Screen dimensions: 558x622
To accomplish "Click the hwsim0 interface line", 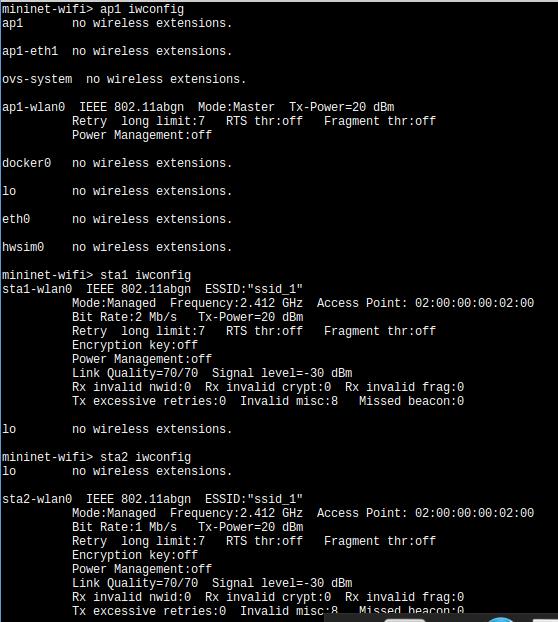I will [x=117, y=247].
